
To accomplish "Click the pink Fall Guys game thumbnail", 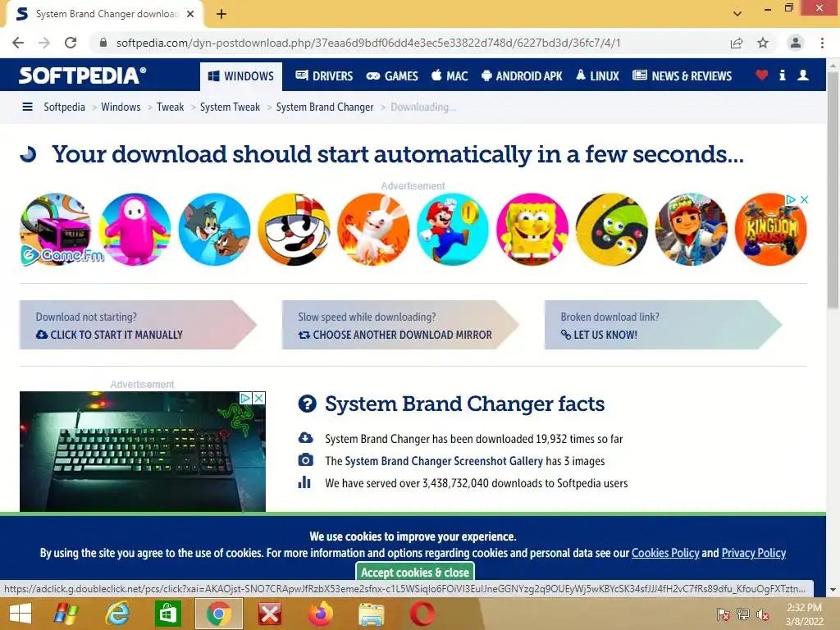I will 135,230.
